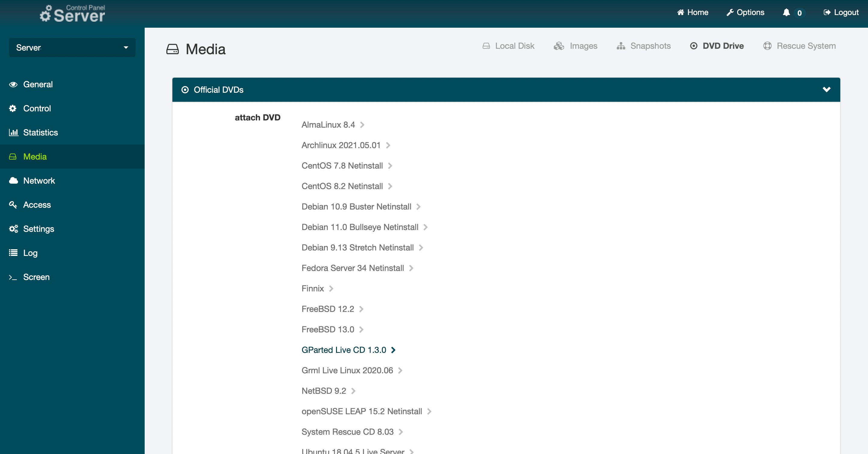Open notifications via the bell icon

point(786,12)
